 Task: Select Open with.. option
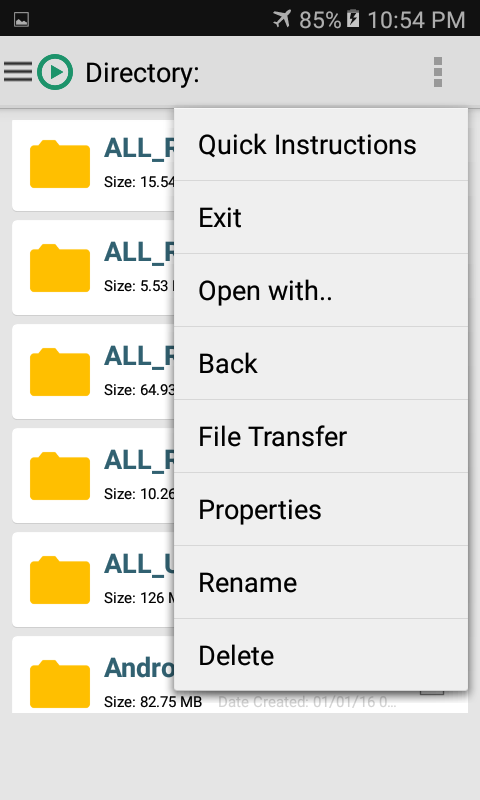coord(321,290)
